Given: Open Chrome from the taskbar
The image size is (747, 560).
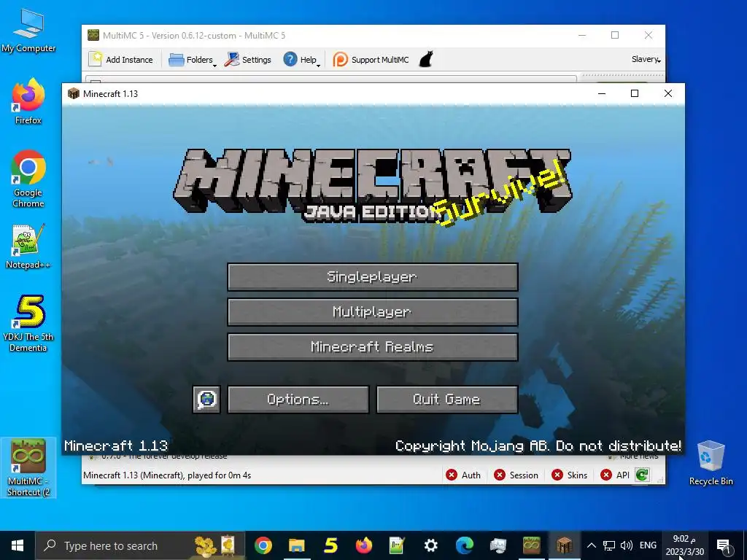Looking at the screenshot, I should (263, 545).
